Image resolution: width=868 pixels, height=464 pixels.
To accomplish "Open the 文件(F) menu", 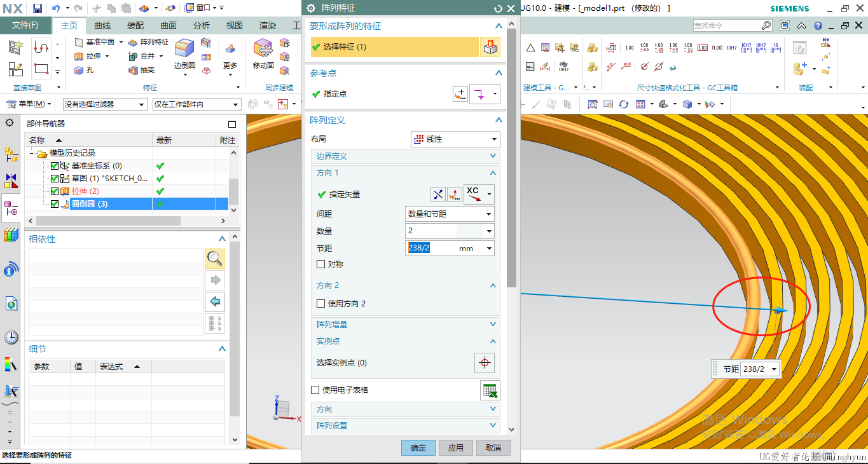I will (x=25, y=25).
